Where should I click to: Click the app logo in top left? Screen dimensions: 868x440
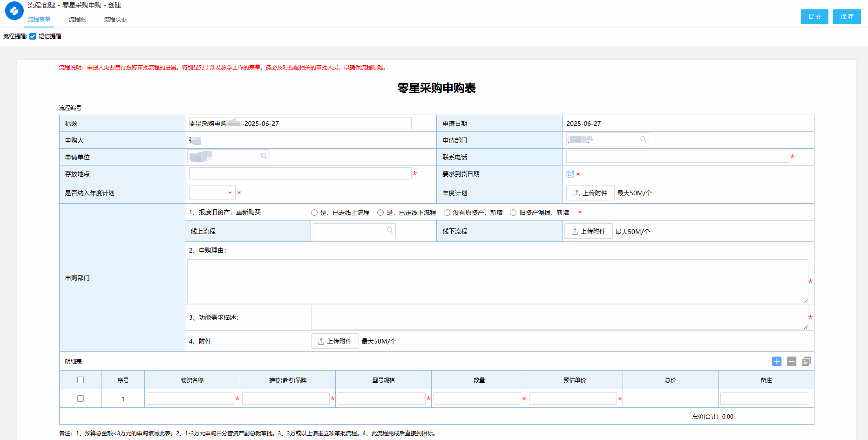[x=14, y=11]
